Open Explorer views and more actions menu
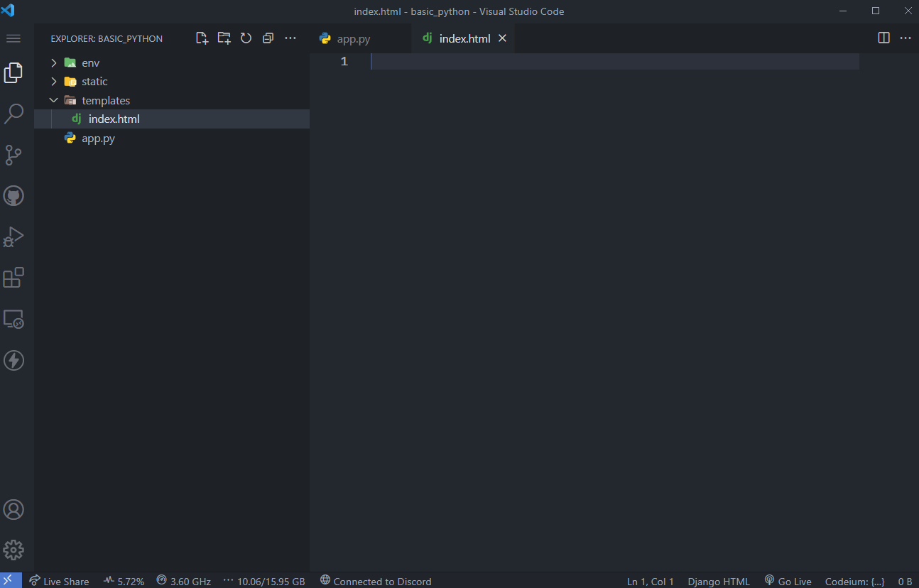Viewport: 919px width, 588px height. click(x=290, y=38)
